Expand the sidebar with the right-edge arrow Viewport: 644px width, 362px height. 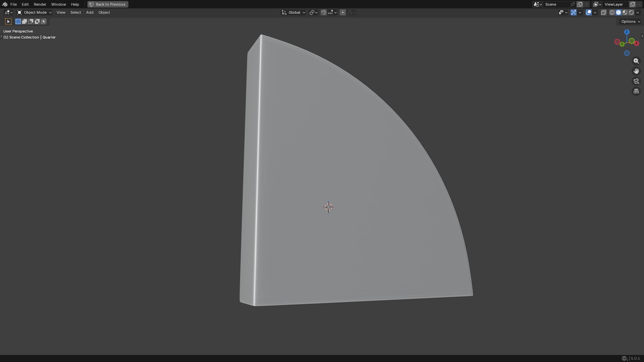(x=642, y=36)
